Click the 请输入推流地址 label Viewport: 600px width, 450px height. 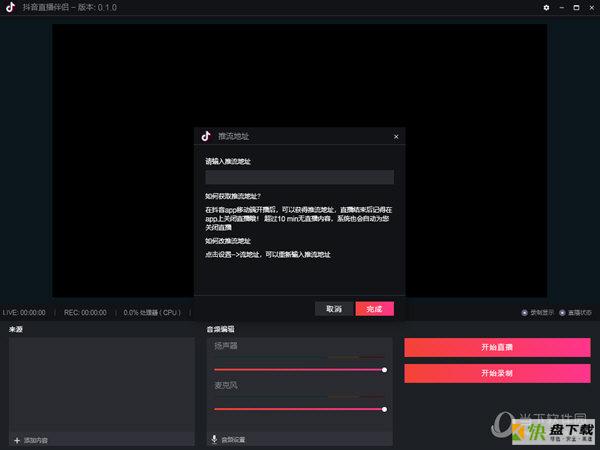228,161
